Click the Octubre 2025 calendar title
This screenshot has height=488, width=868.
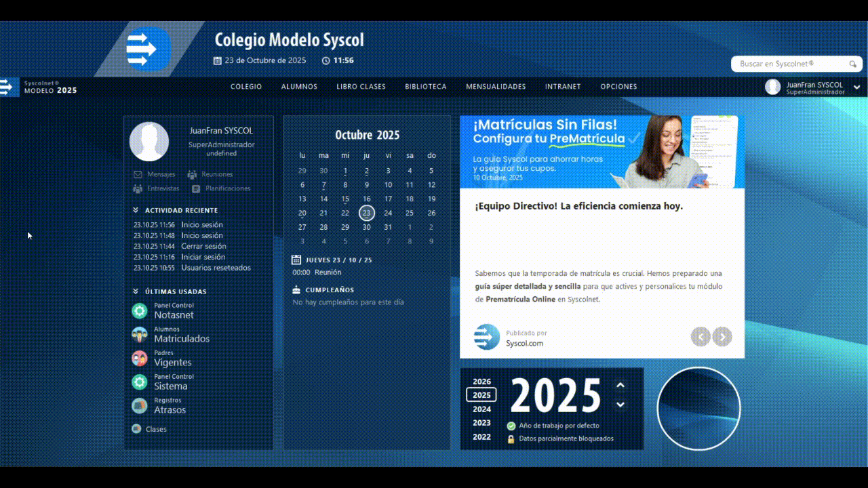tap(367, 135)
